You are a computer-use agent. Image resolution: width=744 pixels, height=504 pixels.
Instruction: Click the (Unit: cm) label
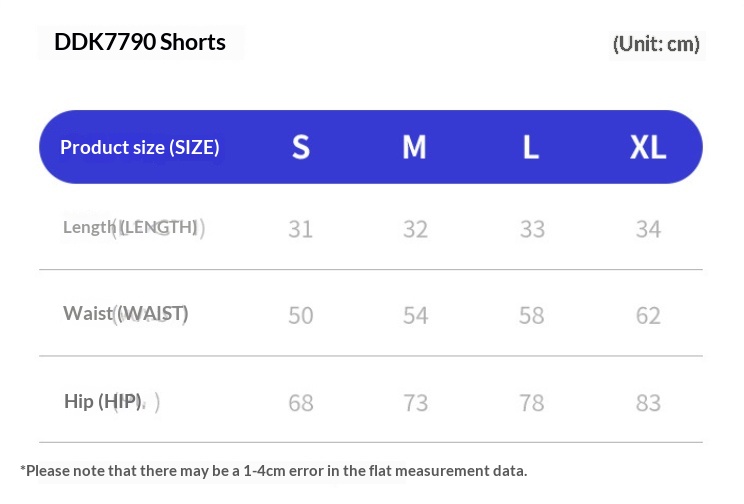[656, 44]
